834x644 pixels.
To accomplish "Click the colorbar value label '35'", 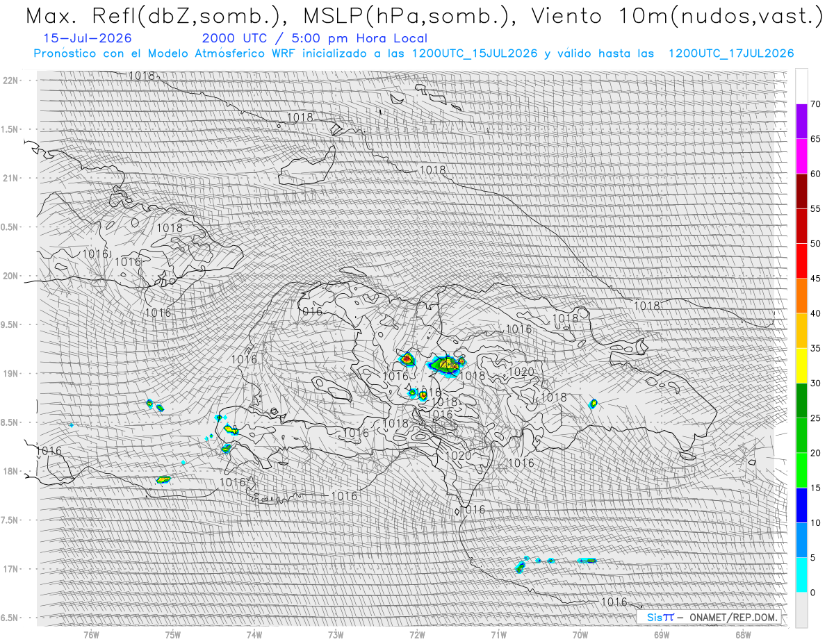I will coord(815,348).
